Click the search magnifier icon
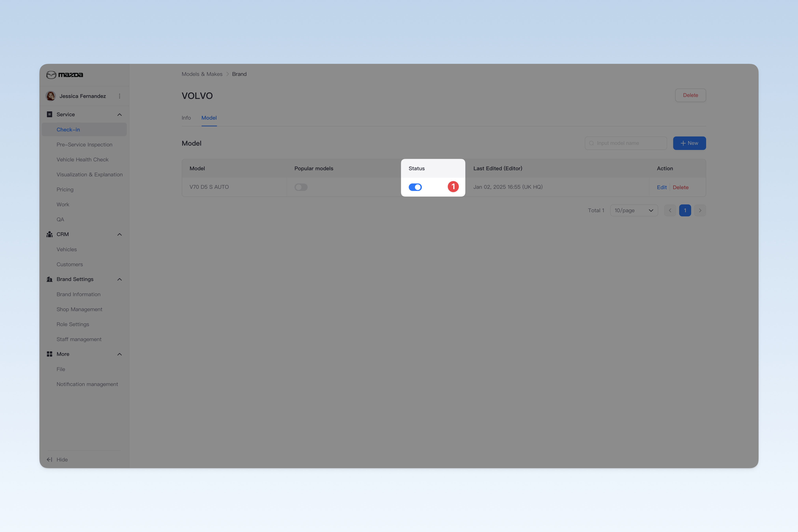 pyautogui.click(x=592, y=143)
